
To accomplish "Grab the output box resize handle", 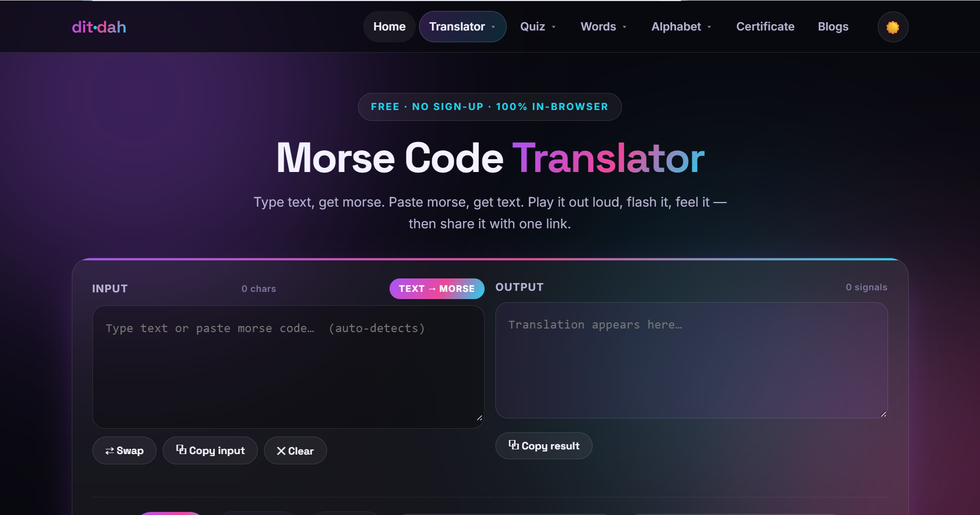I will coord(883,414).
